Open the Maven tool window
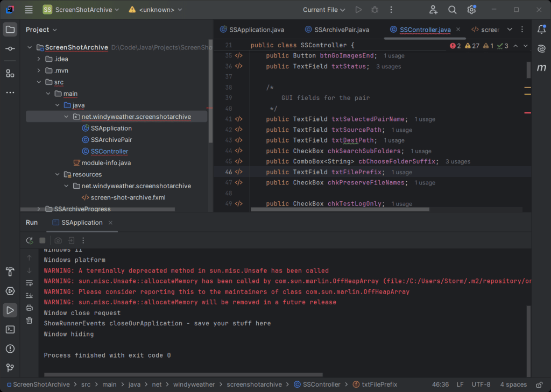The width and height of the screenshot is (551, 392). click(541, 68)
